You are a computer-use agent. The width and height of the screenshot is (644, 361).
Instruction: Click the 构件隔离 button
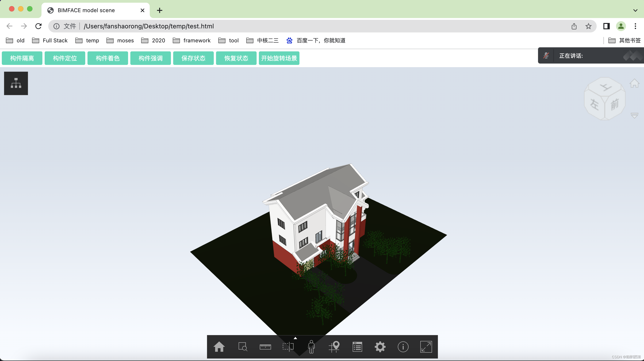[x=22, y=58]
